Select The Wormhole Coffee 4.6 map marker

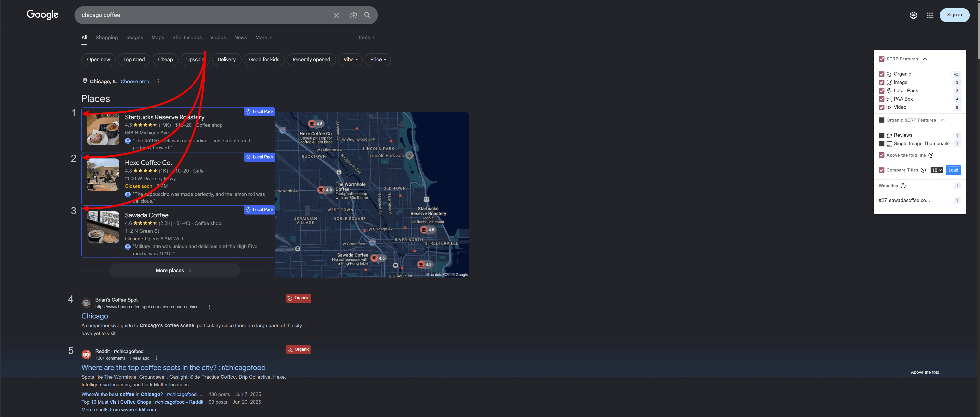tap(325, 190)
